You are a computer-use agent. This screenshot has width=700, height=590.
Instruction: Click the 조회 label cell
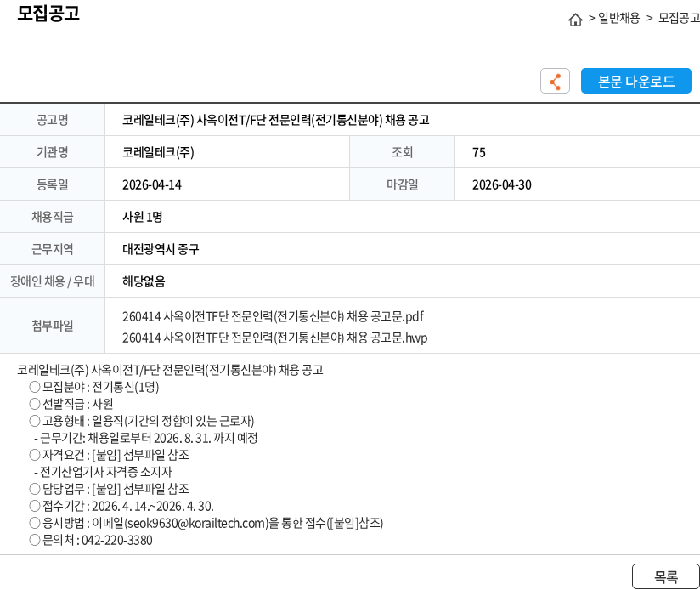402,152
